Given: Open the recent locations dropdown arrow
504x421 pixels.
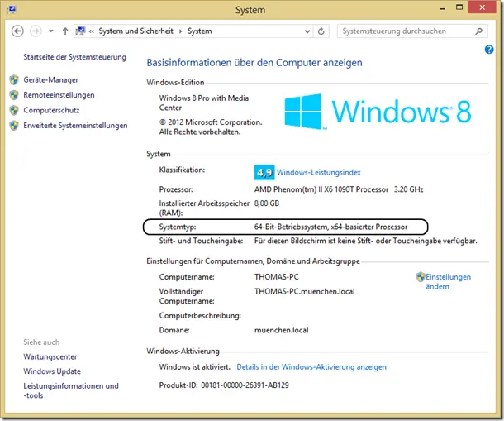Looking at the screenshot, I should (51, 31).
